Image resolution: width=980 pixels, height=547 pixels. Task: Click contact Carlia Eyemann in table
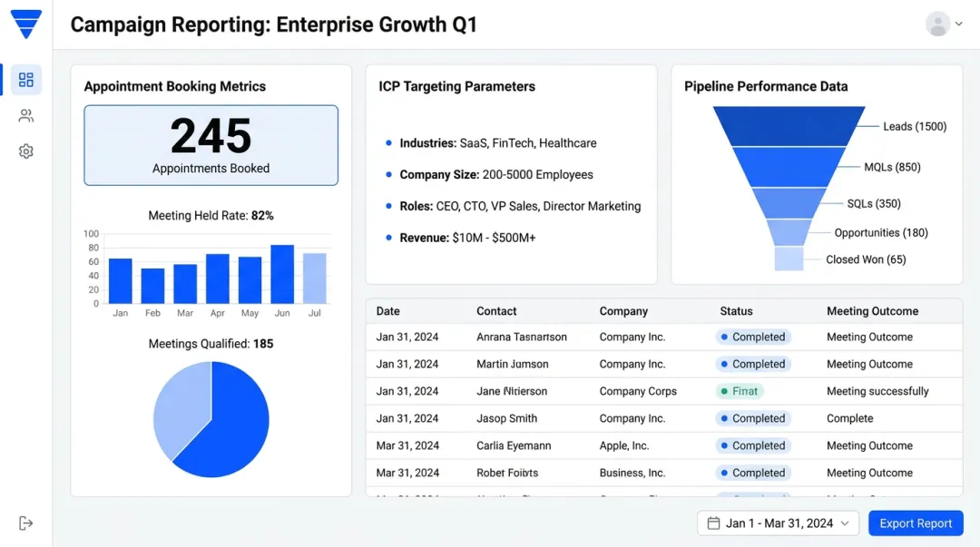(513, 445)
